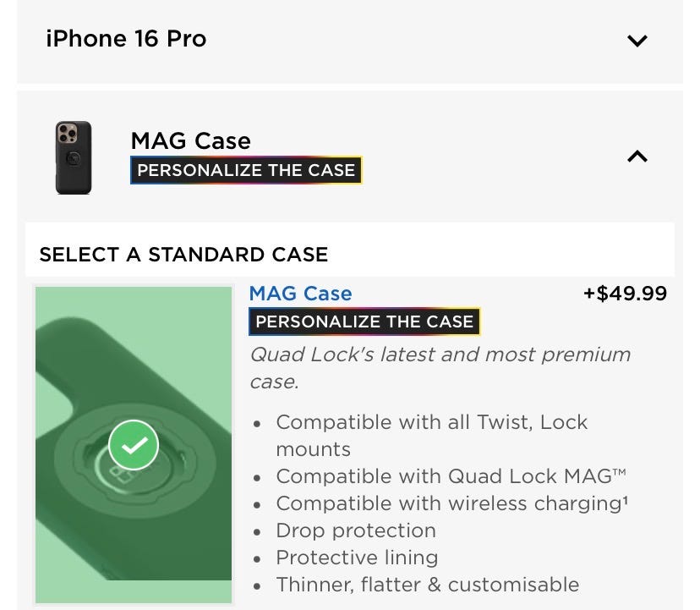The height and width of the screenshot is (610, 700).
Task: Open the blue MAG Case link
Action: click(x=300, y=294)
